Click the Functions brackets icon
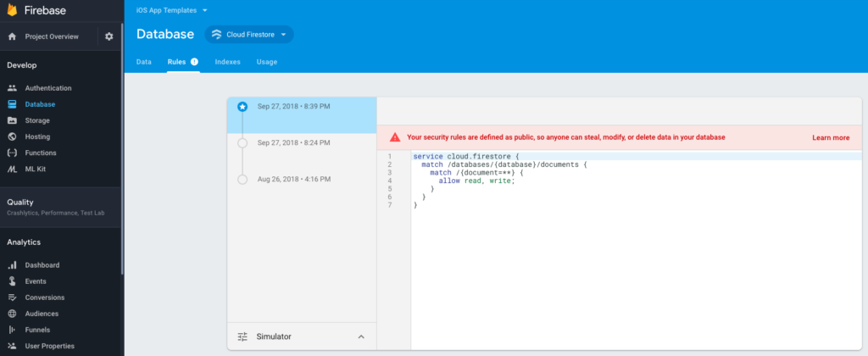The height and width of the screenshot is (356, 868). pos(12,153)
